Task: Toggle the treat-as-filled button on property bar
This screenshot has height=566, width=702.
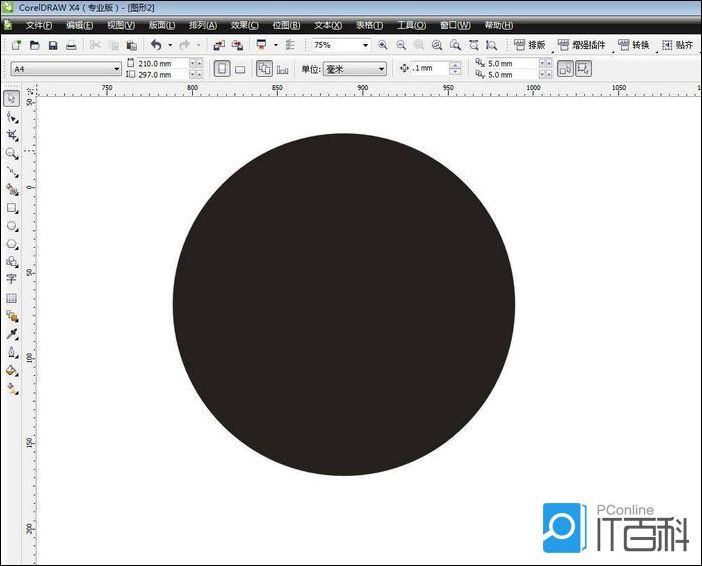Action: 566,69
